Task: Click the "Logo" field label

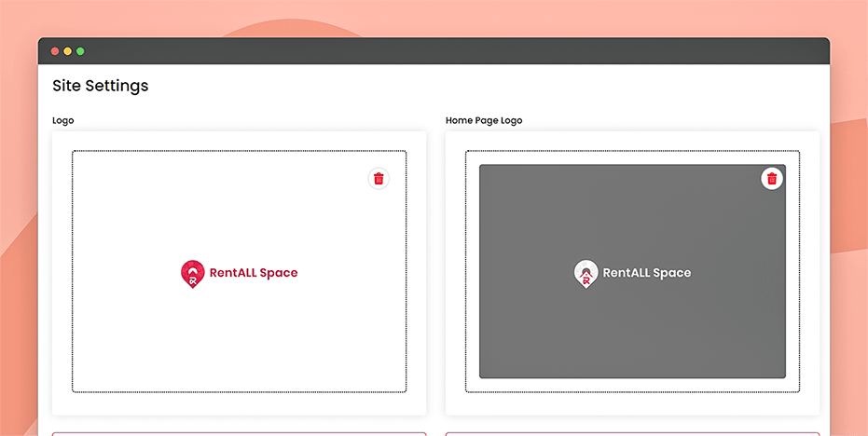Action: tap(63, 120)
